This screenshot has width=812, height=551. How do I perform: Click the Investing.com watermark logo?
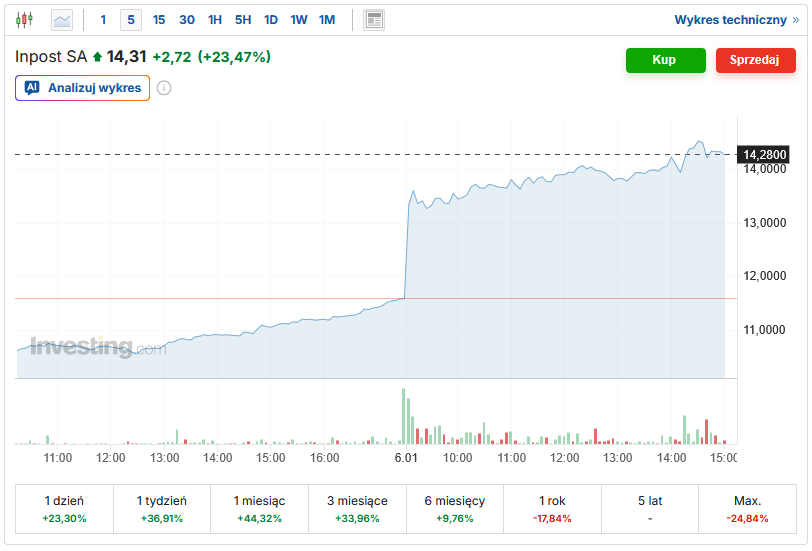coord(98,347)
